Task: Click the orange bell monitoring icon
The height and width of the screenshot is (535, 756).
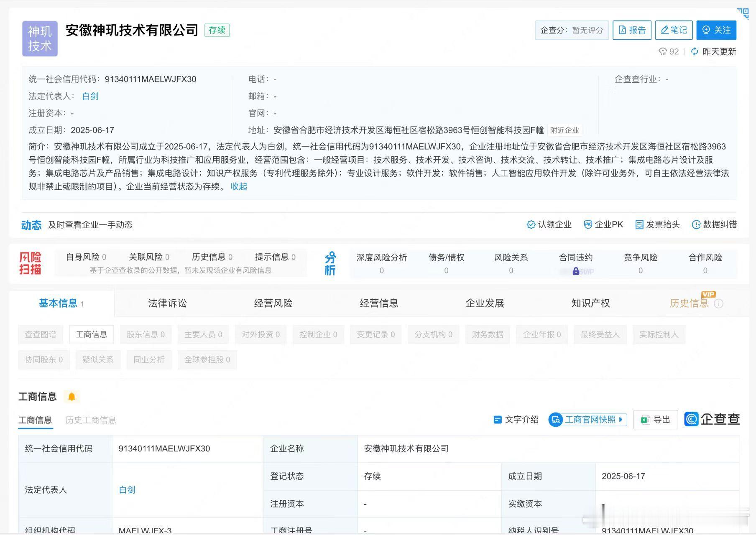Action: tap(72, 397)
